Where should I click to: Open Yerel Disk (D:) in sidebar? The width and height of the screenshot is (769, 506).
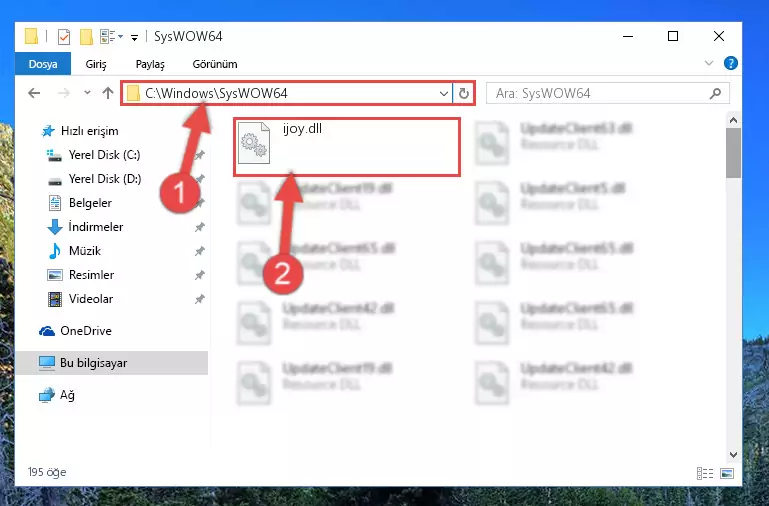(105, 179)
